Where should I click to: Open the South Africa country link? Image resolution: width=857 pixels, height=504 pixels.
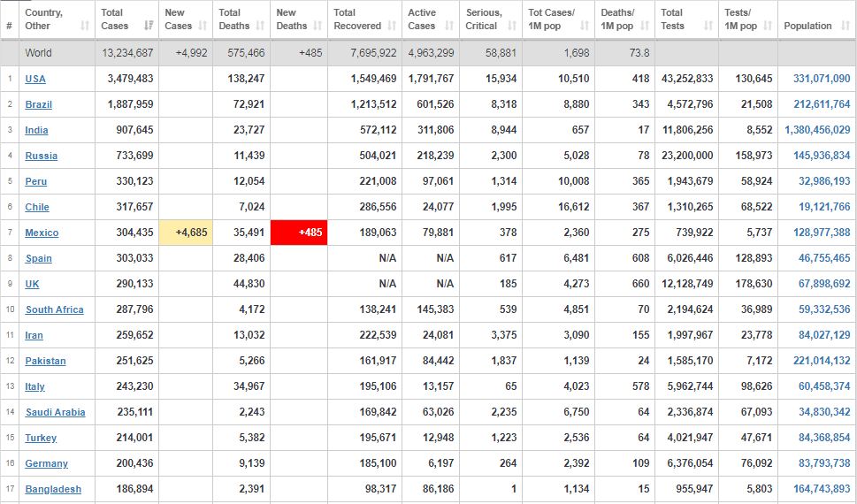click(x=55, y=310)
